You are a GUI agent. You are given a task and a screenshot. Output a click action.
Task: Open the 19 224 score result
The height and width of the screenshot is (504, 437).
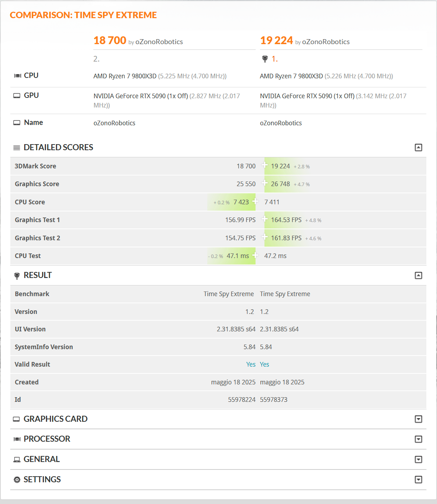pos(276,41)
